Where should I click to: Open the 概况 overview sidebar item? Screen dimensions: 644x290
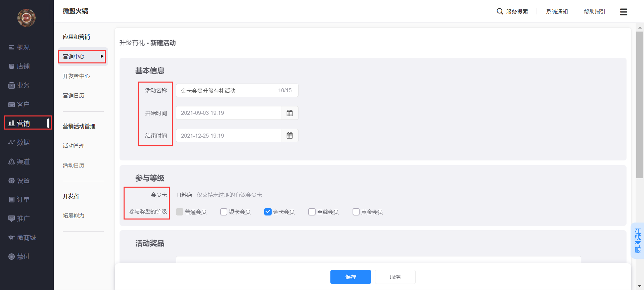click(x=19, y=47)
